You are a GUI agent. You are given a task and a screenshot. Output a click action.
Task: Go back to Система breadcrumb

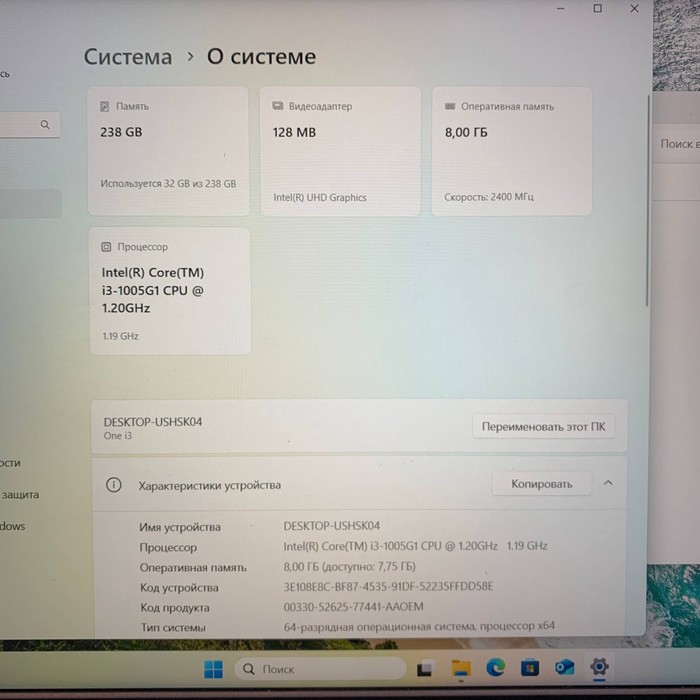point(128,57)
